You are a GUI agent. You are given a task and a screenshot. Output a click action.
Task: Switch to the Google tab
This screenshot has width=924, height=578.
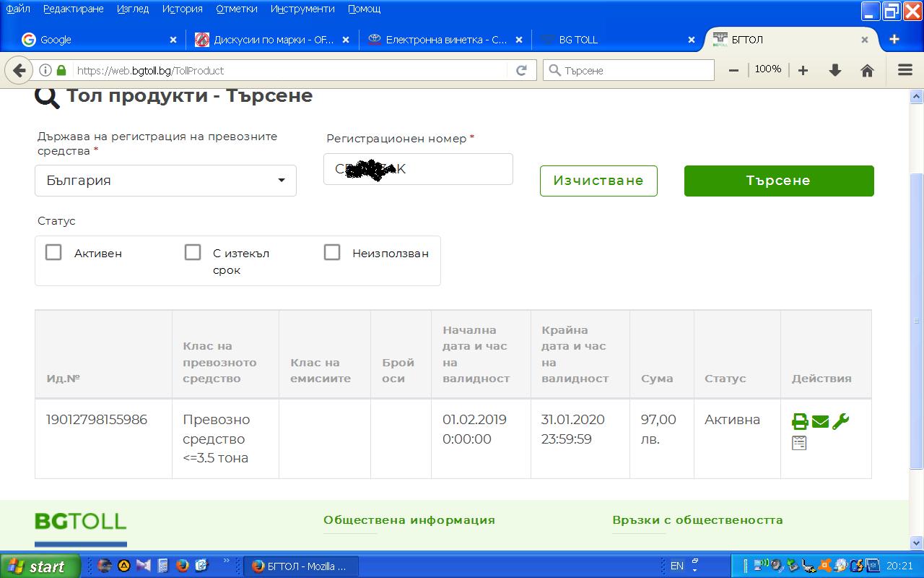[x=94, y=40]
